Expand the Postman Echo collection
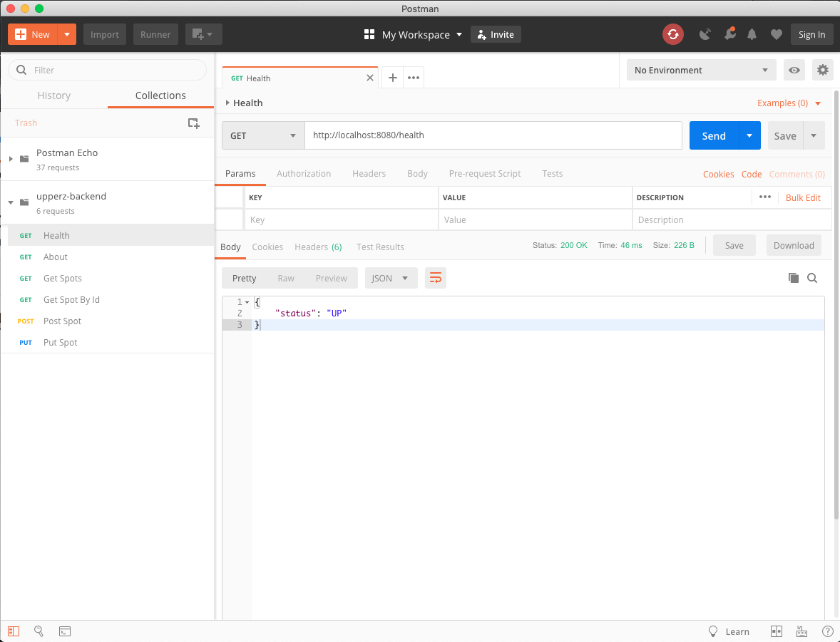 [11, 159]
